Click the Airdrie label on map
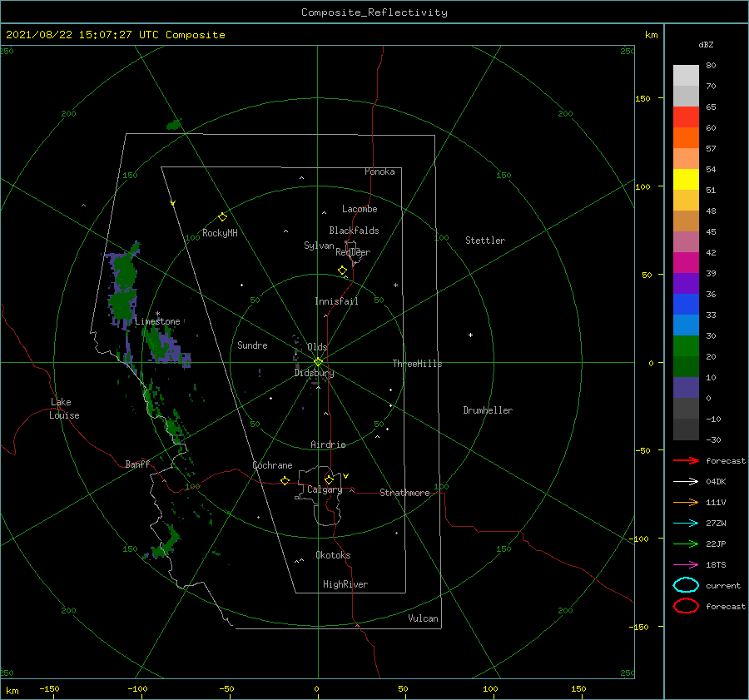Image resolution: width=749 pixels, height=700 pixels. [328, 444]
